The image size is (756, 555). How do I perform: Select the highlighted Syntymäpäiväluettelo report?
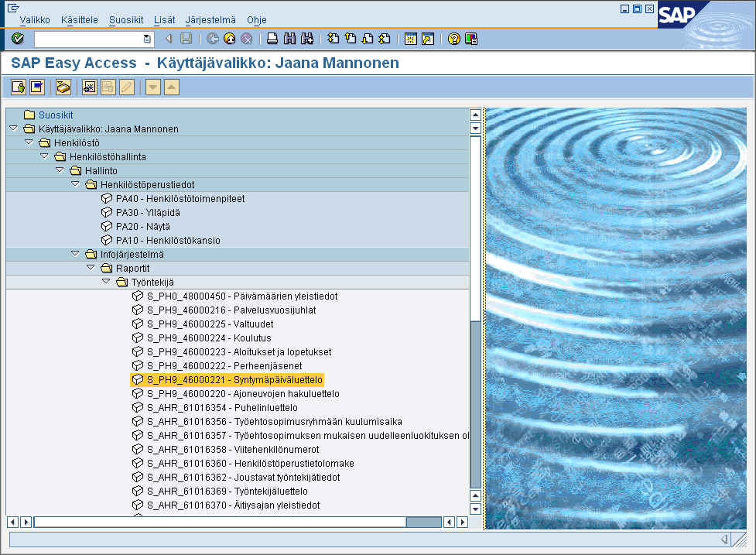[x=227, y=380]
